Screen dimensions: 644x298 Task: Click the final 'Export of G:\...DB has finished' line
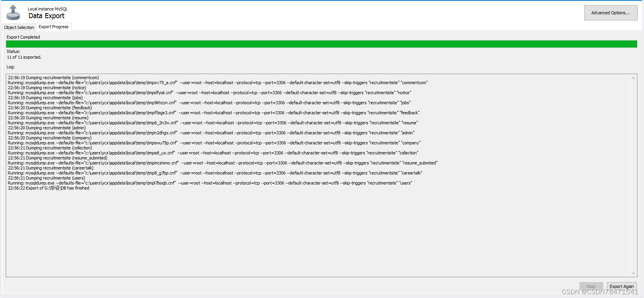coord(49,188)
